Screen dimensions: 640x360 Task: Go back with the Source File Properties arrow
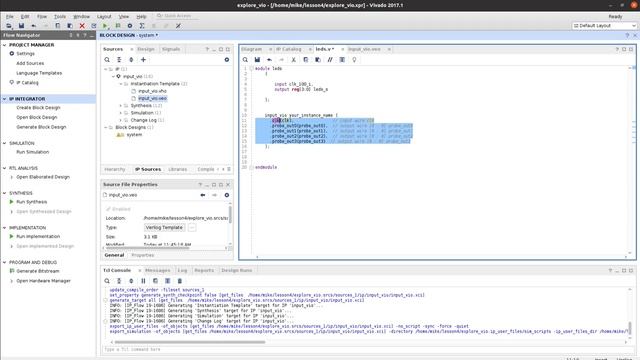[x=203, y=195]
